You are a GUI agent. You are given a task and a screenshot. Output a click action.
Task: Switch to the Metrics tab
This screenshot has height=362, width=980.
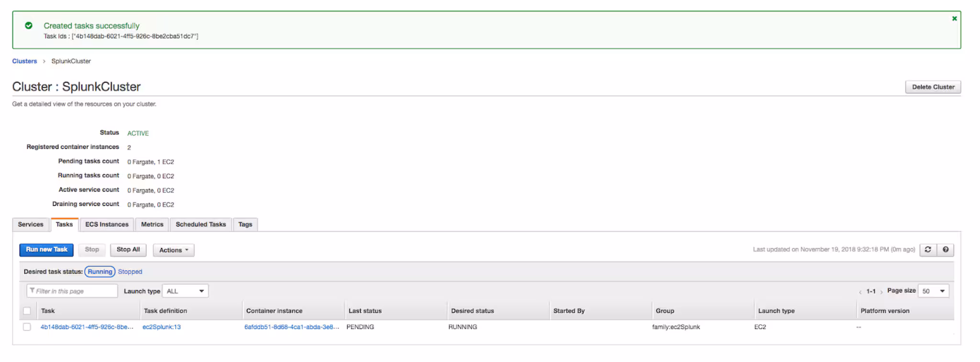(152, 225)
